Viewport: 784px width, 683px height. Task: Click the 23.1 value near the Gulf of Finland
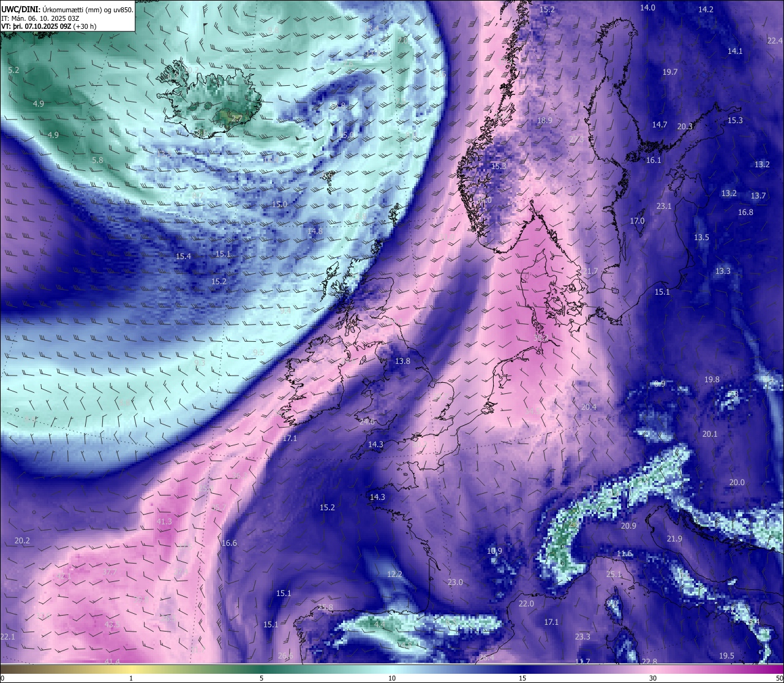click(664, 206)
